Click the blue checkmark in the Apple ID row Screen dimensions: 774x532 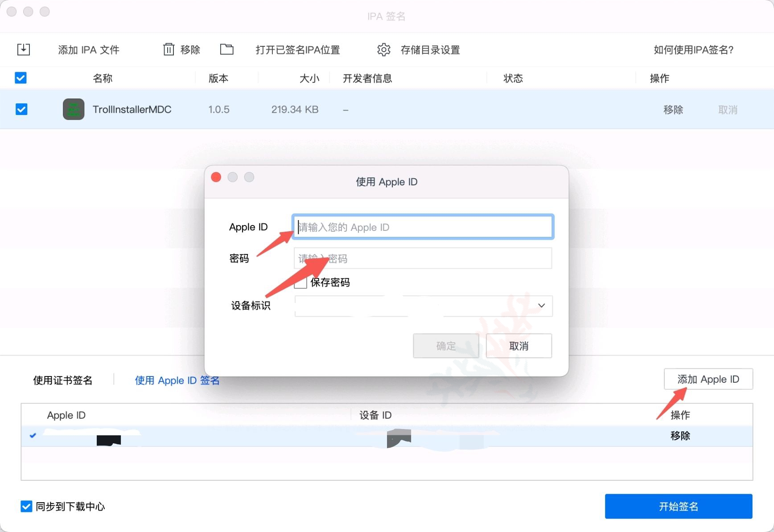coord(33,435)
